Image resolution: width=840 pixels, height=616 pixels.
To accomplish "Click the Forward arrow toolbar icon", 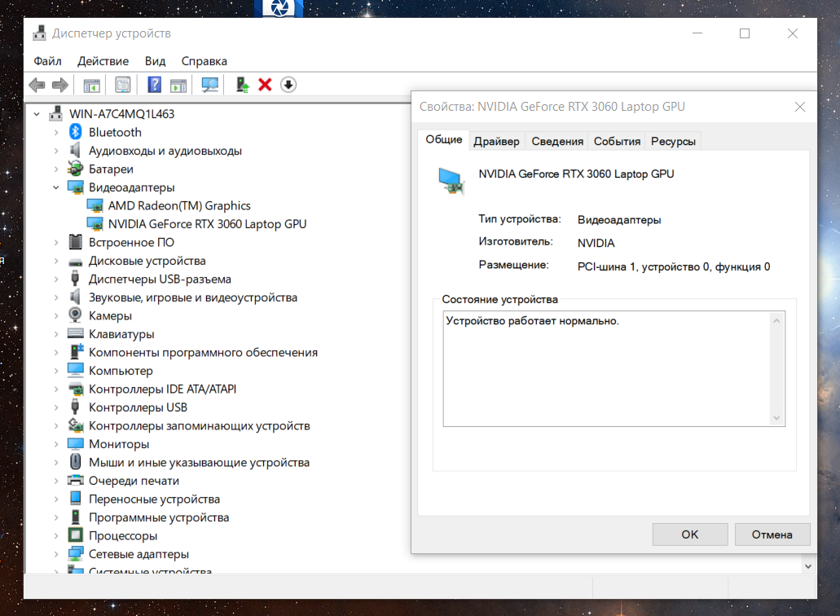I will [60, 85].
